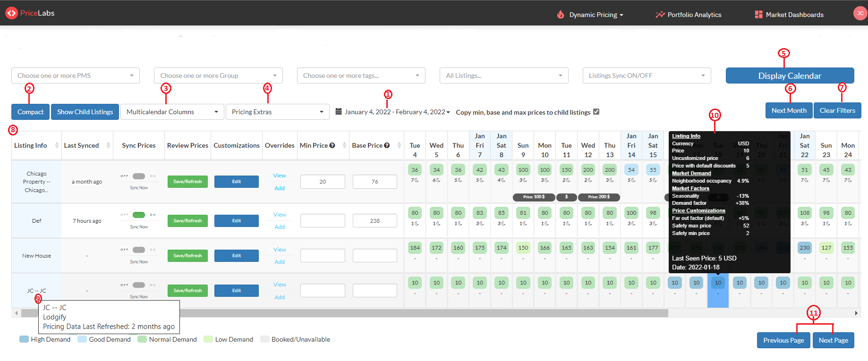Toggle sync prices for Chicago Property

coord(139,176)
